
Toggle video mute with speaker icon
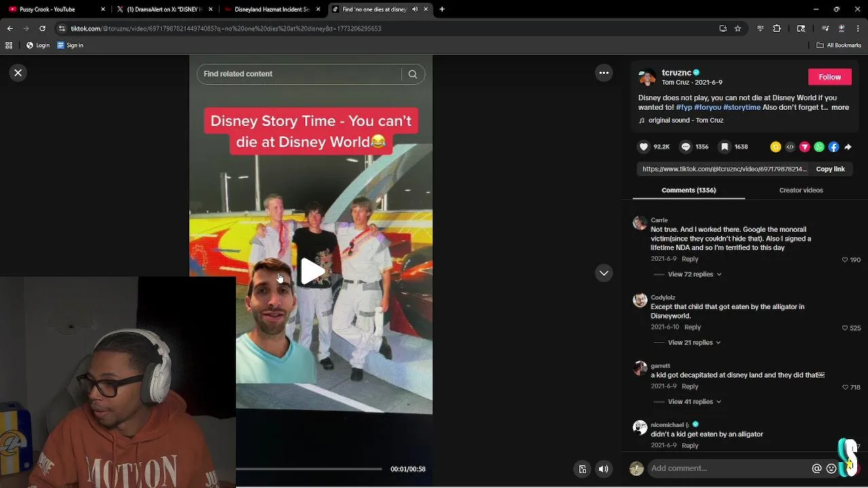tap(603, 469)
